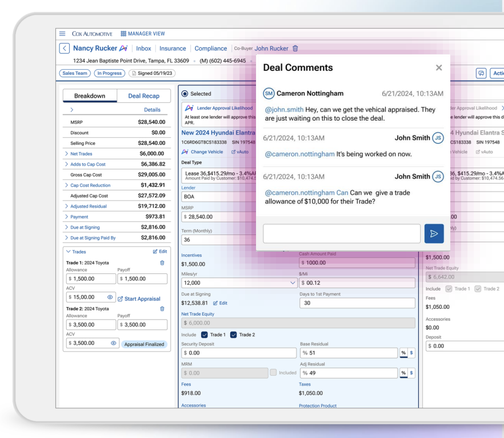The image size is (504, 438).
Task: Click the In Progress status pill
Action: (x=109, y=73)
